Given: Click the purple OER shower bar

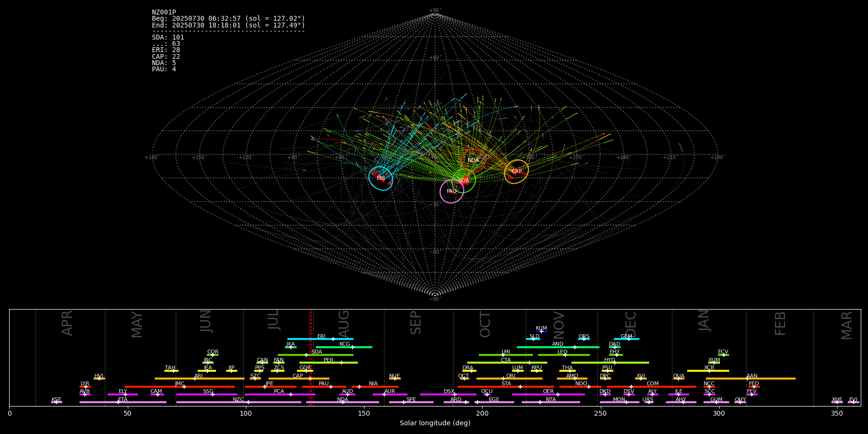Looking at the screenshot, I should coord(548,394).
